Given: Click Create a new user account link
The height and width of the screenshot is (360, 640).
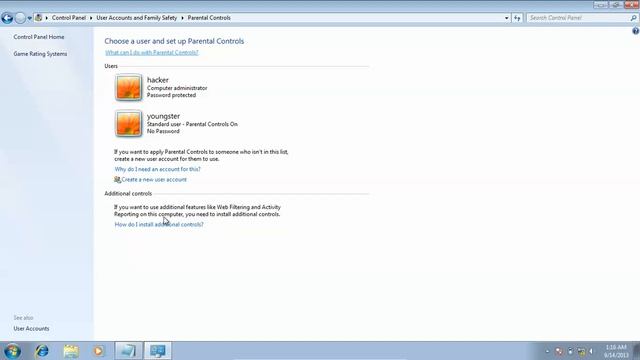Looking at the screenshot, I should [x=154, y=180].
